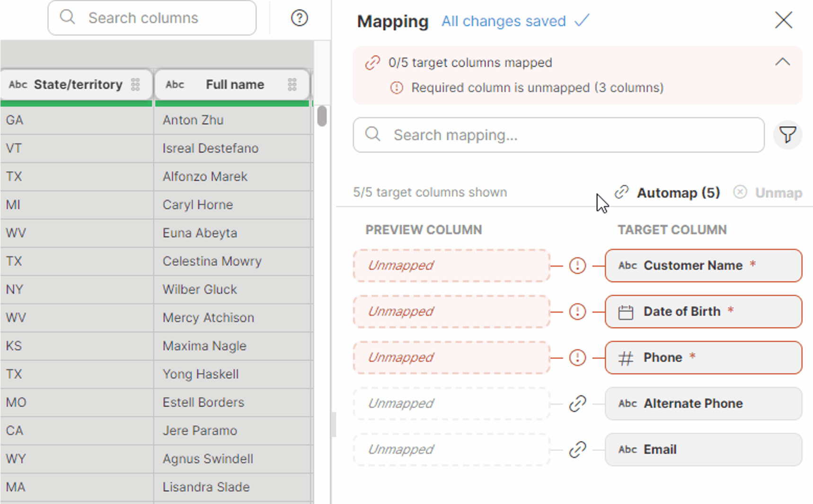Click the drag handle on Full name header

292,84
